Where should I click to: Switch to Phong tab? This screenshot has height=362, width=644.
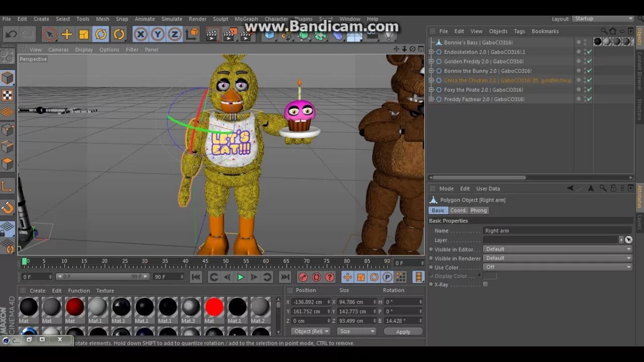pos(478,210)
